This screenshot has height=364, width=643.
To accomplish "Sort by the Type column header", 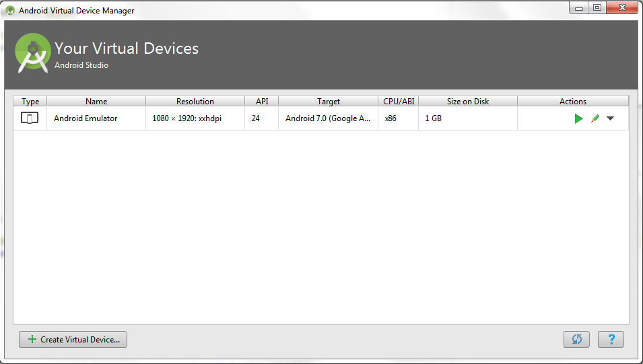I will pos(30,101).
